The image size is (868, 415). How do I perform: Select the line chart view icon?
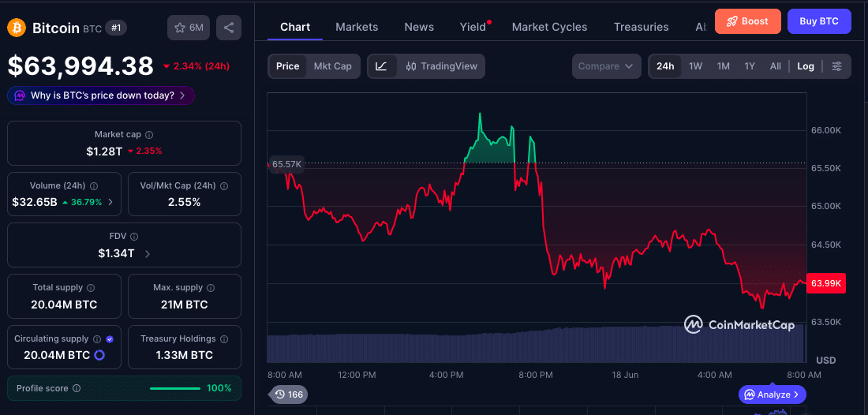381,66
